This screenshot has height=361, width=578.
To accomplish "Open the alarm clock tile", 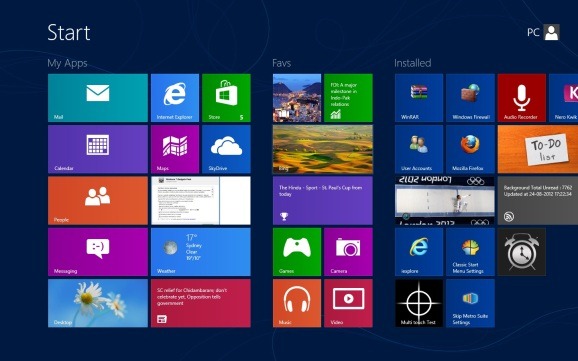I will coord(522,252).
